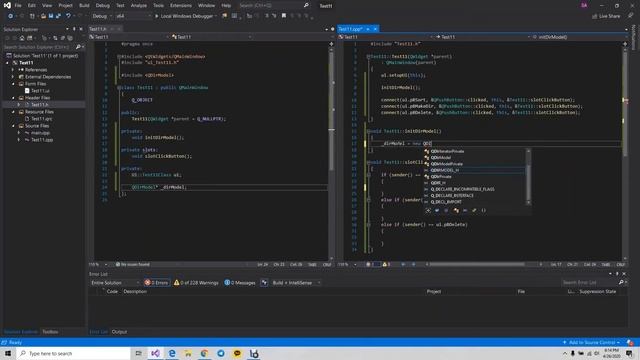Image resolution: width=640 pixels, height=360 pixels.
Task: Open File Explorer from the taskbar
Action: (x=188, y=353)
